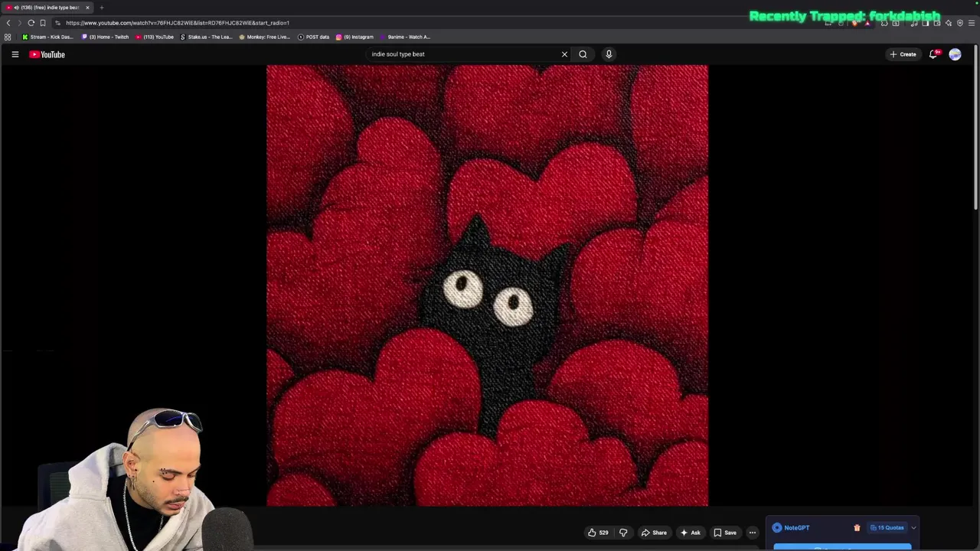
Task: Collapse the NoteGPT panel with chevron
Action: (x=913, y=527)
